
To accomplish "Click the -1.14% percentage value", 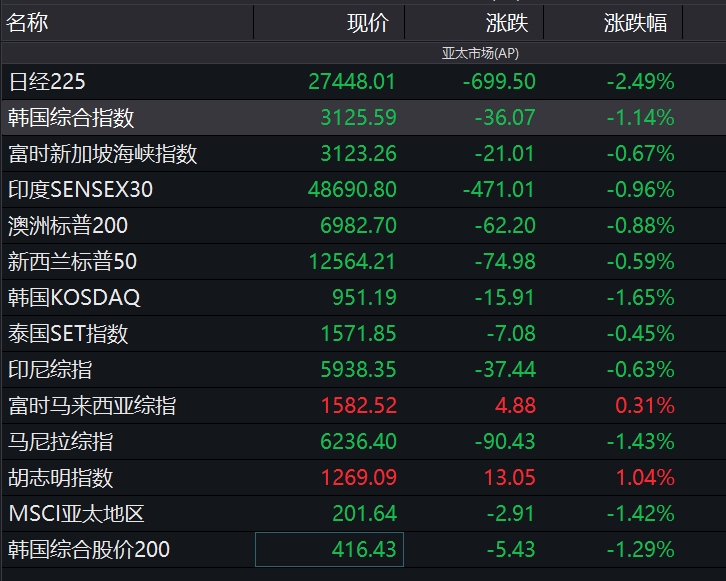I will tap(640, 118).
